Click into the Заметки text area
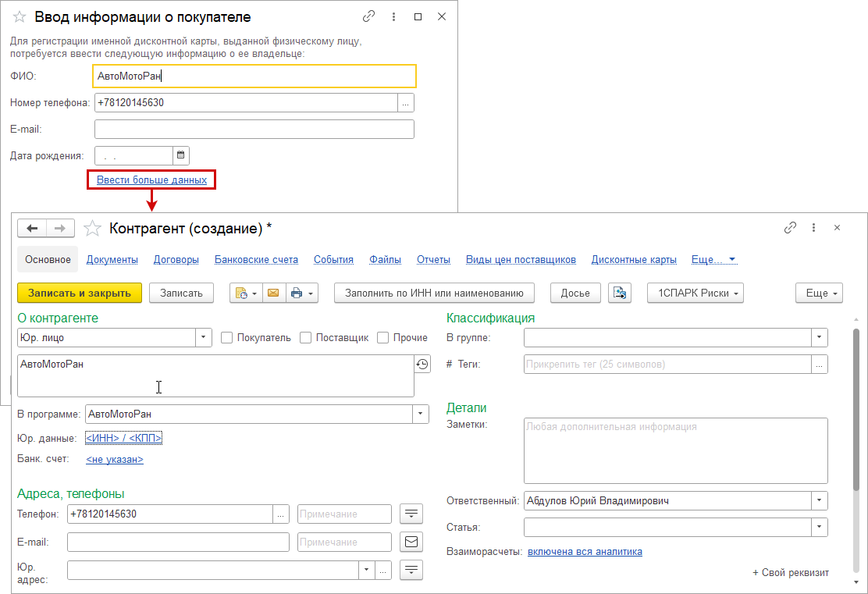 click(x=675, y=450)
